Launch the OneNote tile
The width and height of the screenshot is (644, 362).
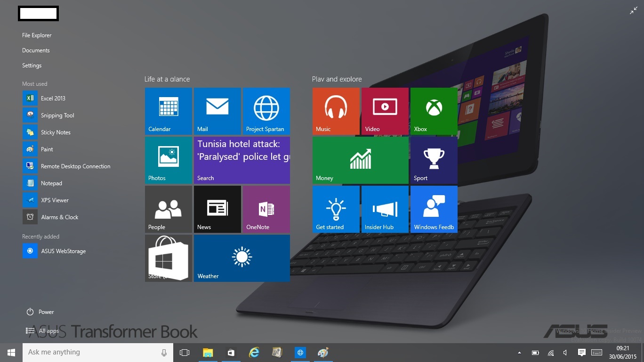pos(266,209)
